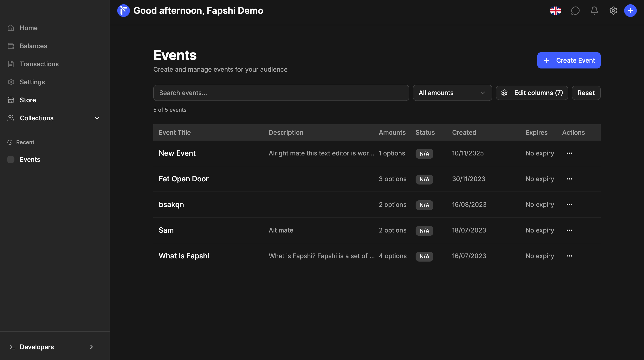Viewport: 644px width, 360px height.
Task: Click 'Ait mate' description in Sam row
Action: click(281, 230)
